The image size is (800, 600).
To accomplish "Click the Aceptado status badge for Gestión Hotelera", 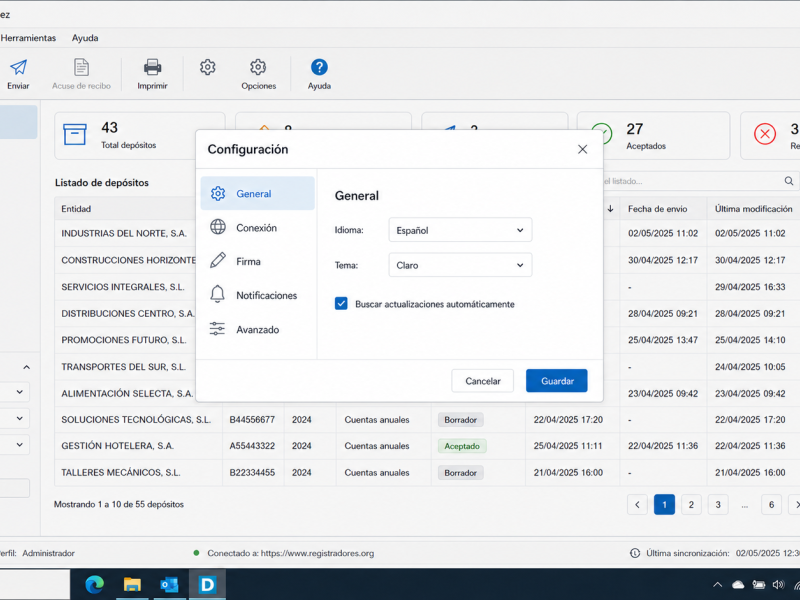I will pyautogui.click(x=462, y=446).
